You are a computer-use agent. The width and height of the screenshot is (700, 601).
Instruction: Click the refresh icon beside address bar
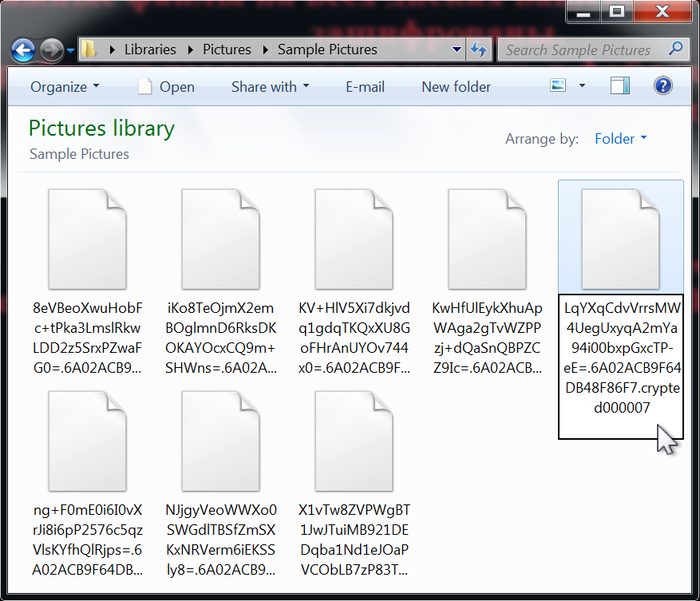479,49
